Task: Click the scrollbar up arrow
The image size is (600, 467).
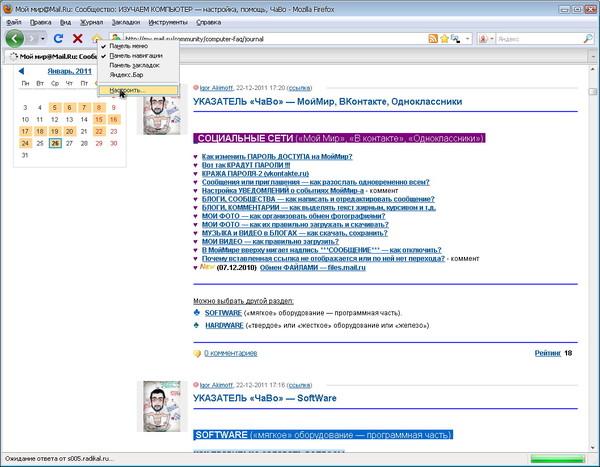Action: [593, 69]
